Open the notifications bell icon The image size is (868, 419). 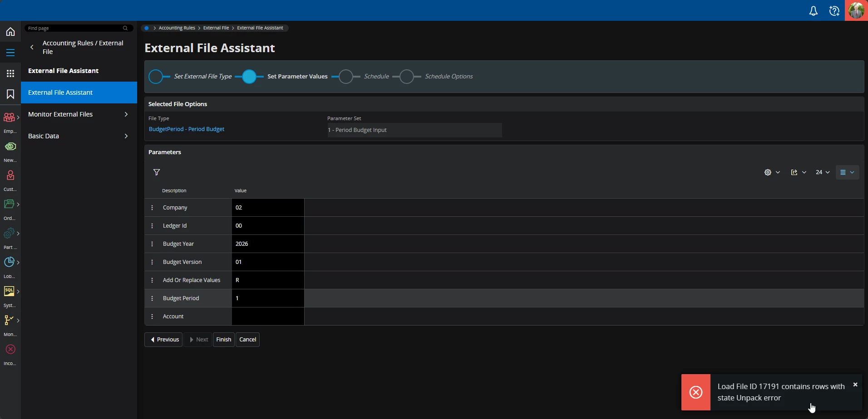[813, 11]
